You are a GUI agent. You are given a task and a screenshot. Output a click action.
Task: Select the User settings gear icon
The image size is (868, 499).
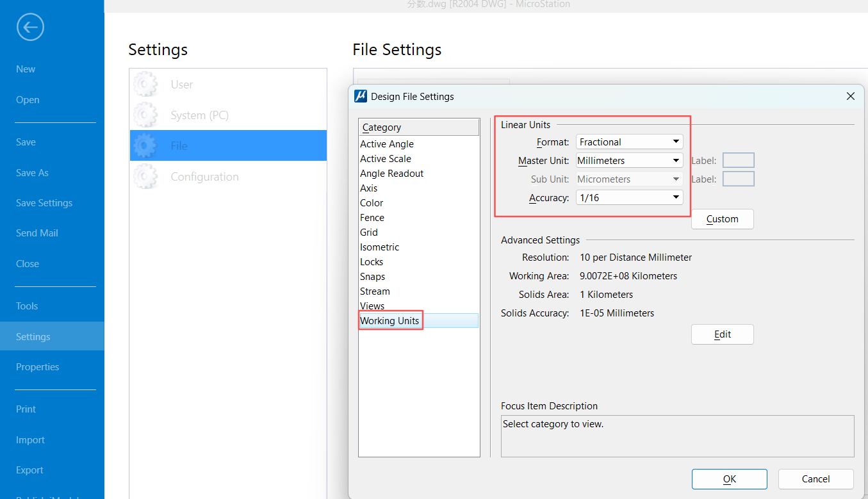click(145, 85)
